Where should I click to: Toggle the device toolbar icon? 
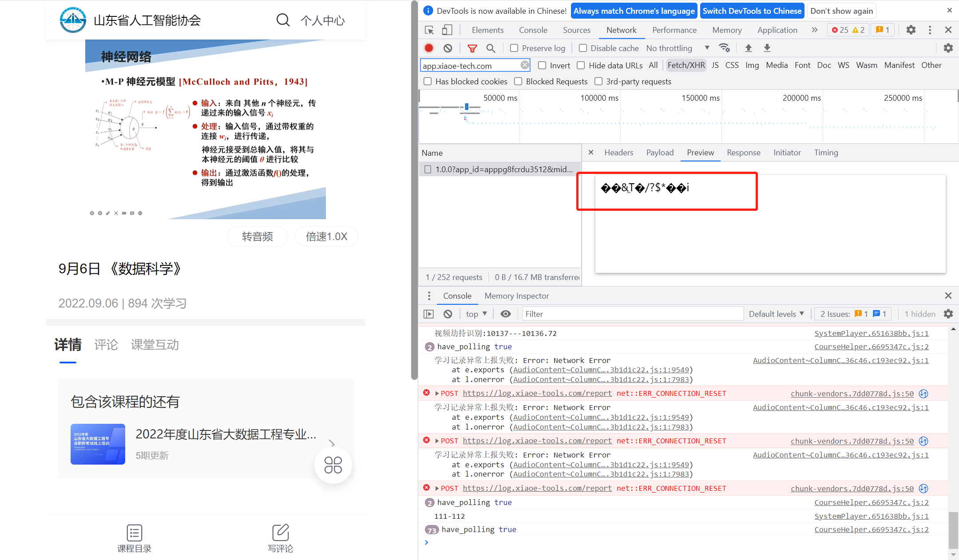(x=447, y=30)
